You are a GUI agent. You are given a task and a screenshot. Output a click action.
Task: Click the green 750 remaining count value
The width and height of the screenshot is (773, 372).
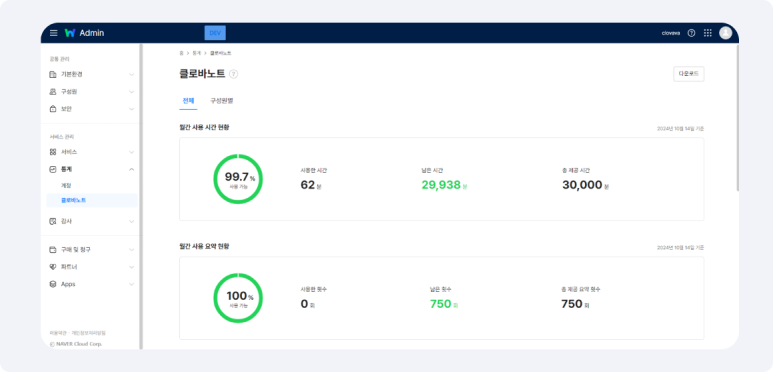(441, 304)
